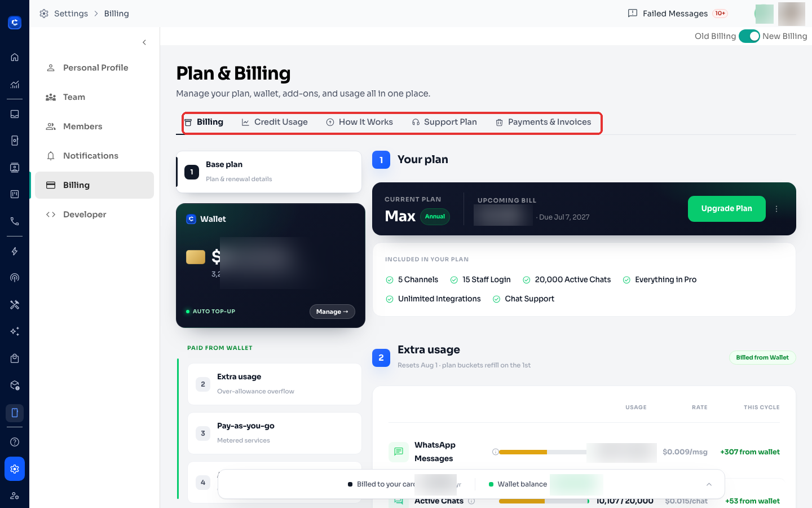Image resolution: width=812 pixels, height=508 pixels.
Task: Open the help question mark icon
Action: (x=15, y=442)
